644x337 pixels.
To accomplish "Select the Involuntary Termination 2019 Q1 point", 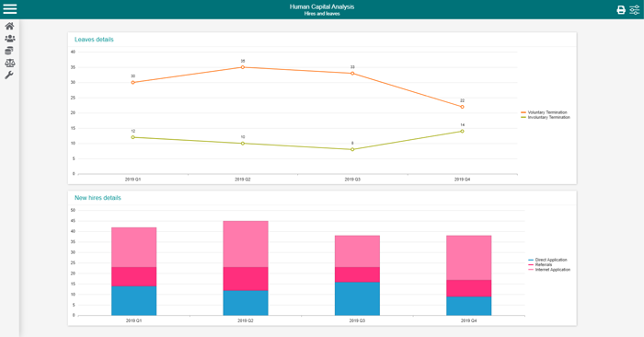I will tap(132, 137).
